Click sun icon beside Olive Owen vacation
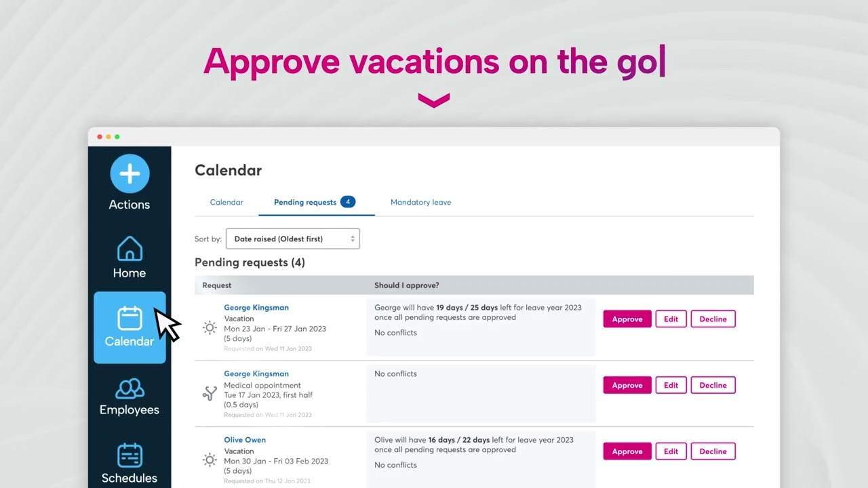 pos(210,460)
